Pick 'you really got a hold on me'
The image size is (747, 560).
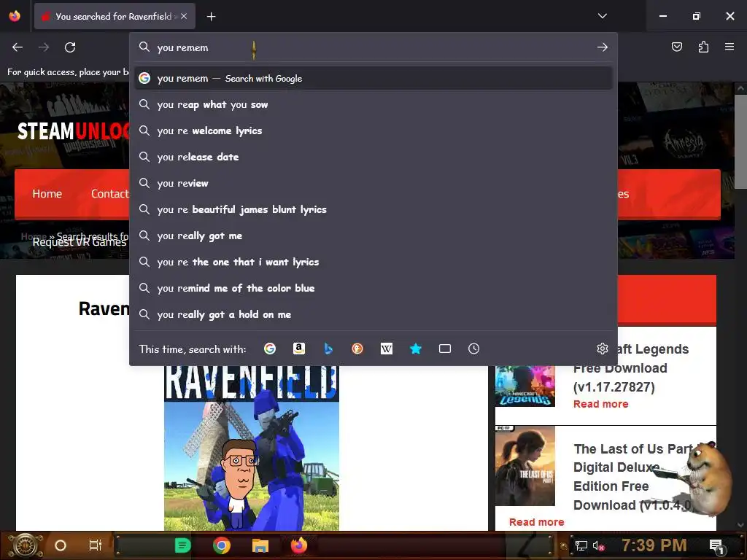point(373,314)
